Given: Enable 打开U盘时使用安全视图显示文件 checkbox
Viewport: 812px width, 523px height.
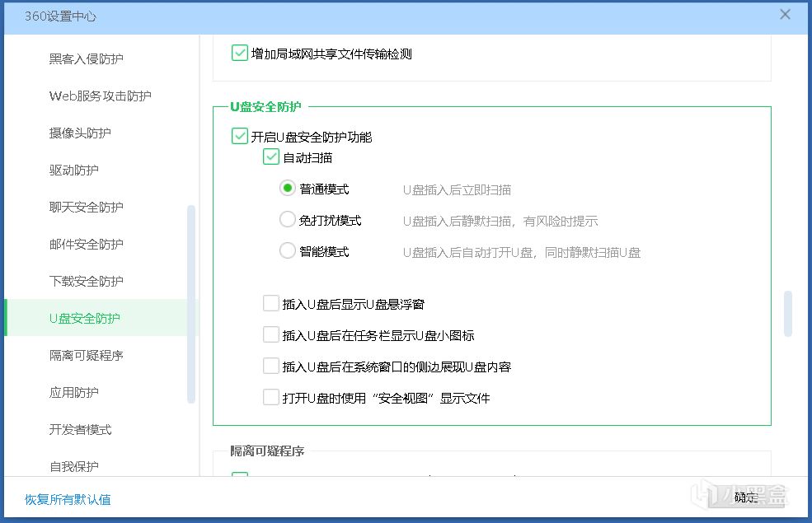Looking at the screenshot, I should [x=271, y=397].
